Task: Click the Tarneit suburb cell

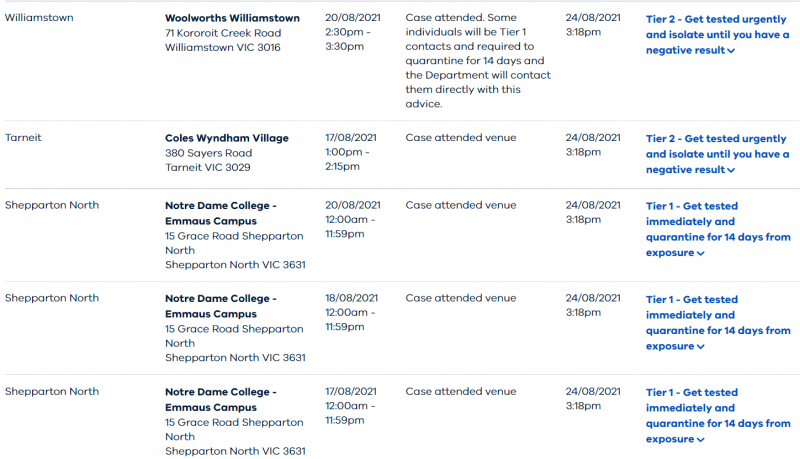Action: [23, 137]
